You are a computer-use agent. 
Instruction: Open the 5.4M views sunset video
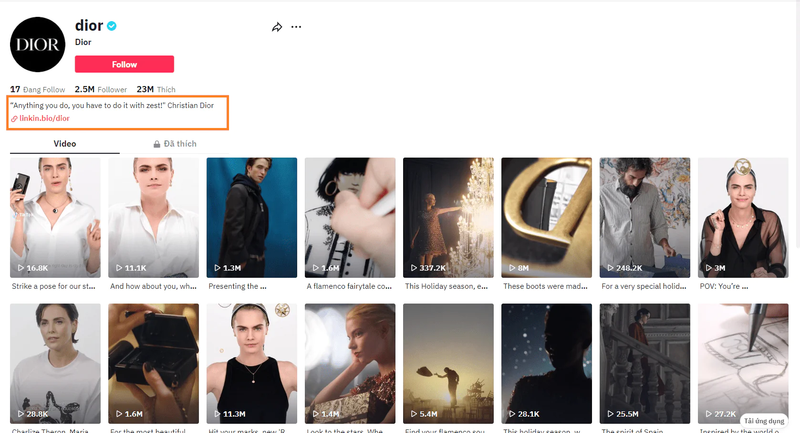448,364
